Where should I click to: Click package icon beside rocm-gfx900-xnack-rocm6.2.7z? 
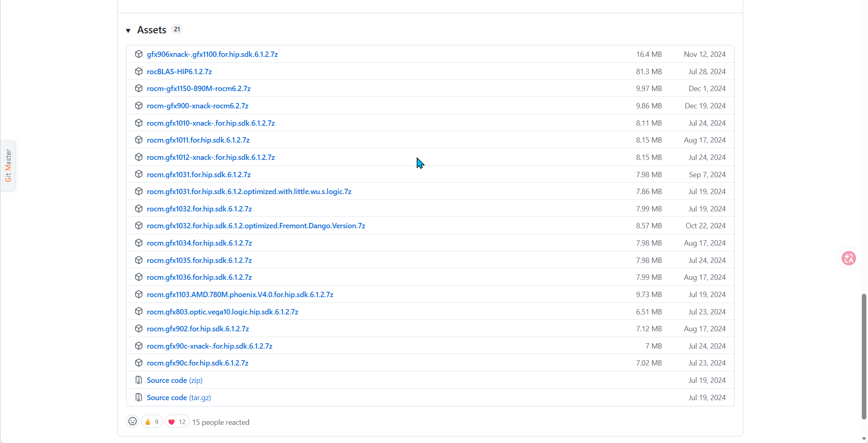tap(139, 105)
